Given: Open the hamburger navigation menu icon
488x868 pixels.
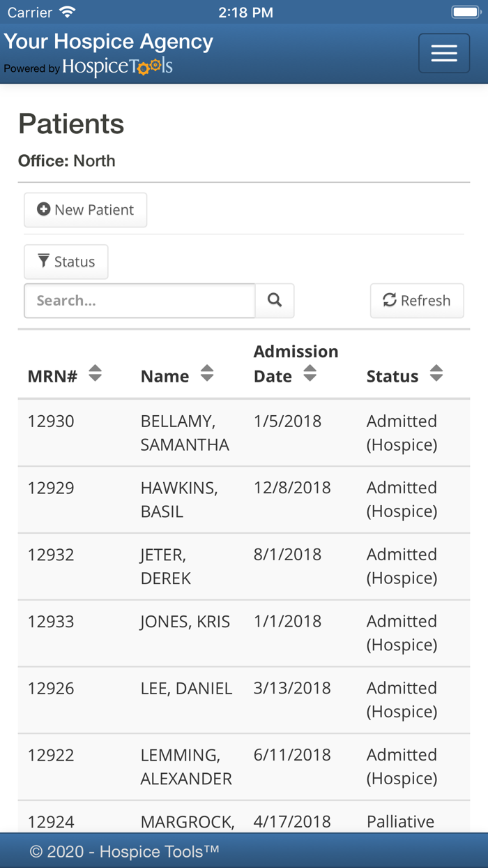Looking at the screenshot, I should click(x=443, y=54).
